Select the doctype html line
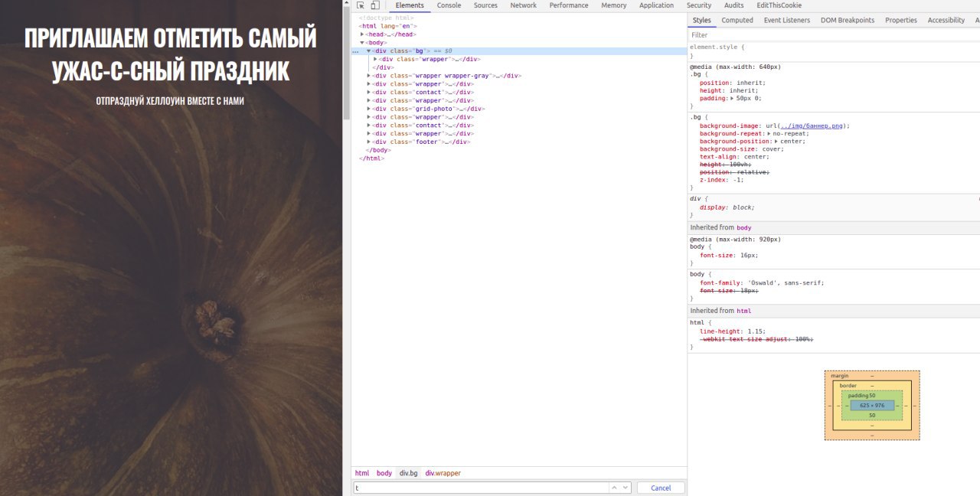 387,18
